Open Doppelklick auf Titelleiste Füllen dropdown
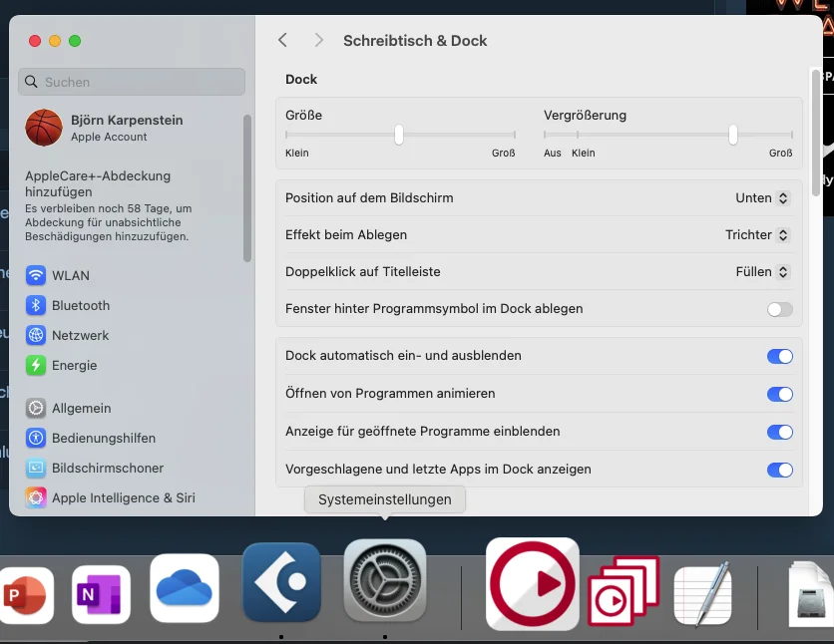The width and height of the screenshot is (834, 644). [x=761, y=272]
